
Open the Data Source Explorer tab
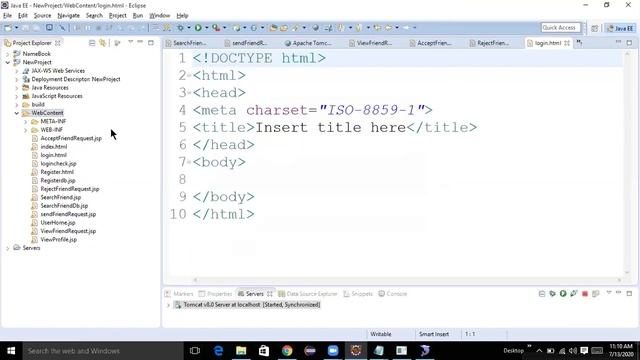308,294
